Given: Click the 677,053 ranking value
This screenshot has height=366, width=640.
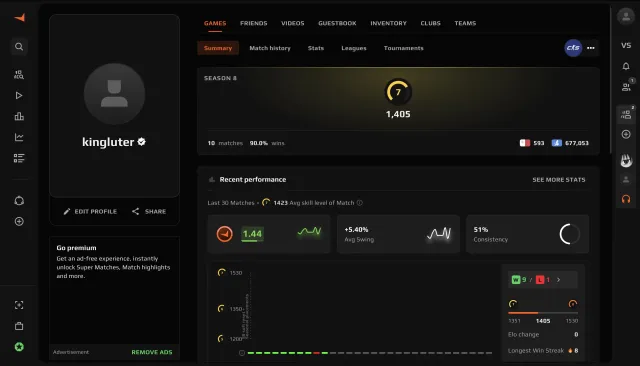Looking at the screenshot, I should point(577,143).
